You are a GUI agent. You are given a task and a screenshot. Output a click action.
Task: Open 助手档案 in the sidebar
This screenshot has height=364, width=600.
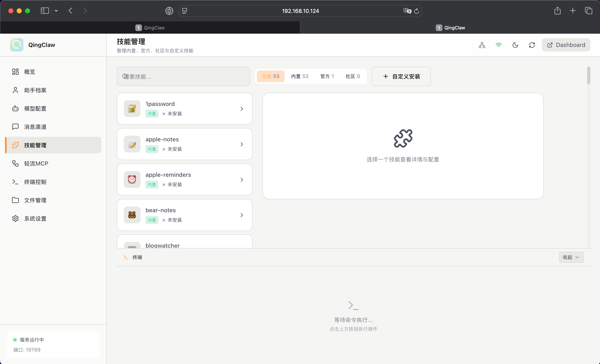tap(53, 90)
